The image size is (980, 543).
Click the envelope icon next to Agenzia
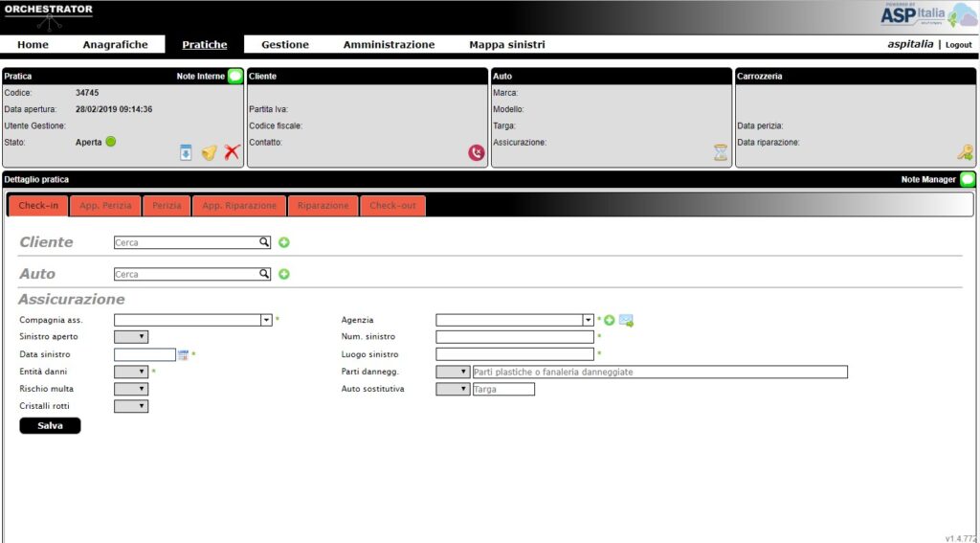pos(626,320)
